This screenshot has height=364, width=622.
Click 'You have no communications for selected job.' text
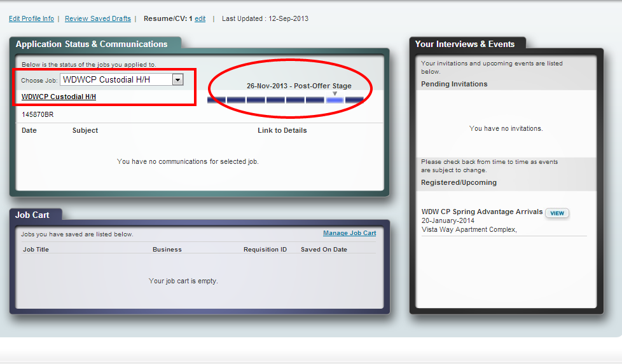188,161
